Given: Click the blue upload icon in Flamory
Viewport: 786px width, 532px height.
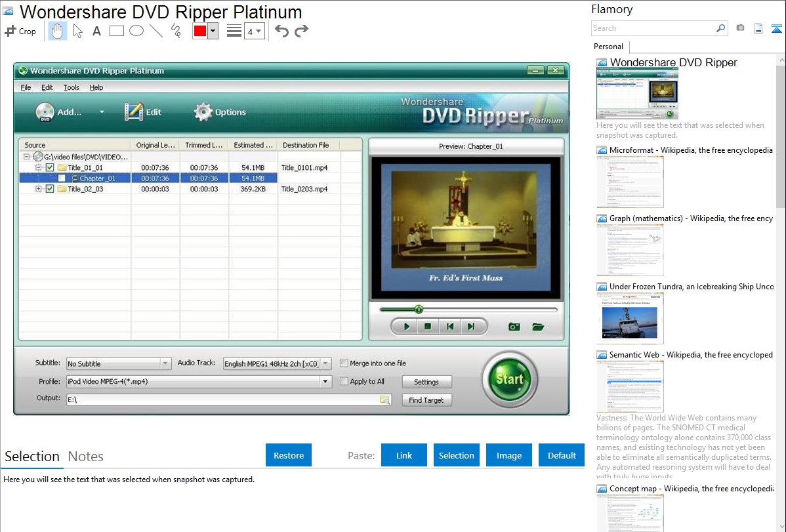Looking at the screenshot, I should (x=776, y=29).
